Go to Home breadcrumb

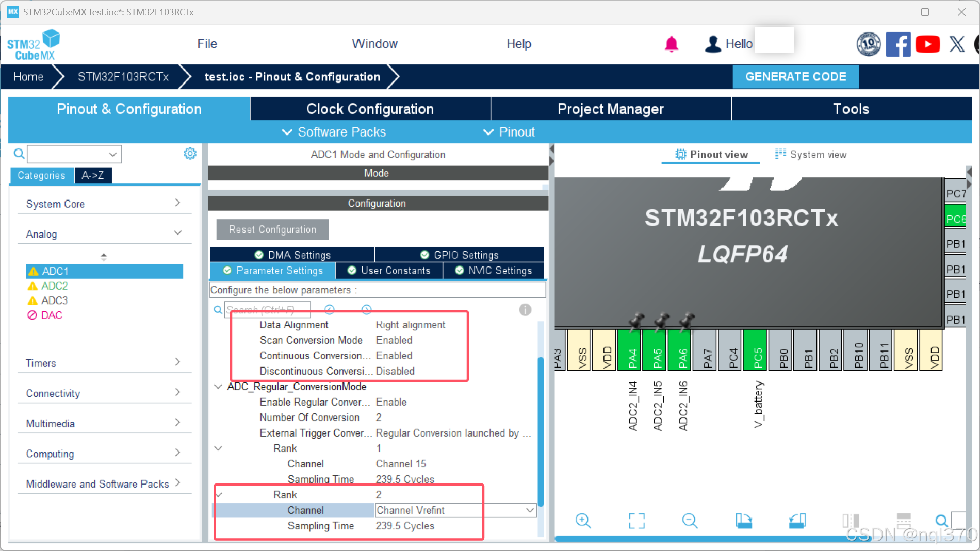(x=28, y=77)
